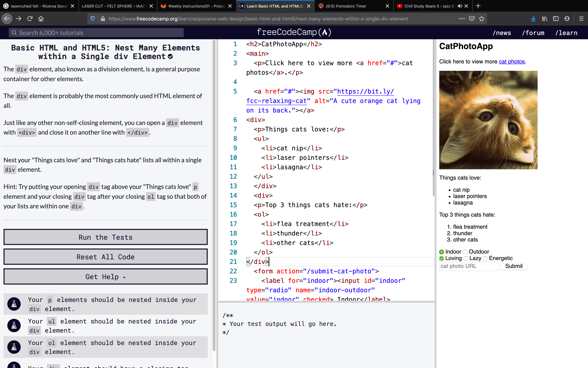The width and height of the screenshot is (588, 368).
Task: Reload the current page
Action: coord(30,19)
